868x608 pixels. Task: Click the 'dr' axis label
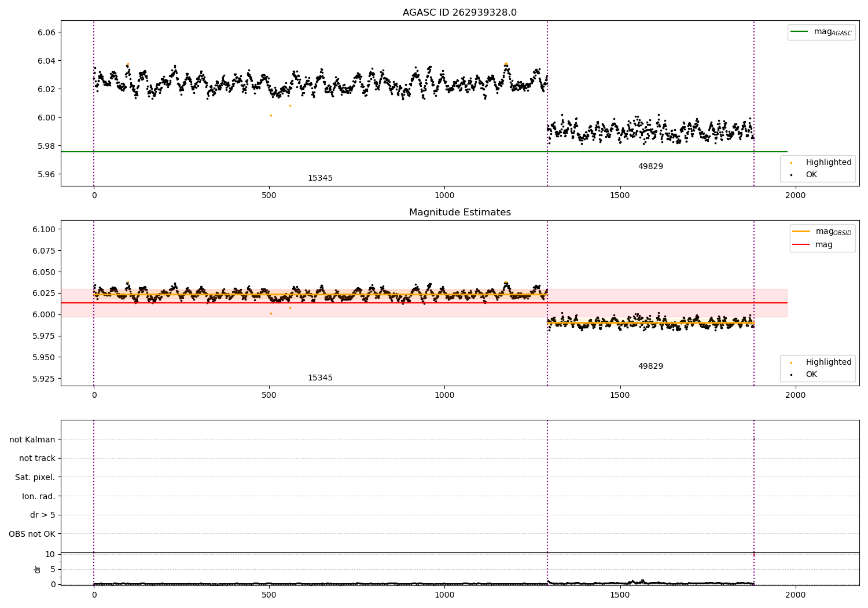coord(38,569)
